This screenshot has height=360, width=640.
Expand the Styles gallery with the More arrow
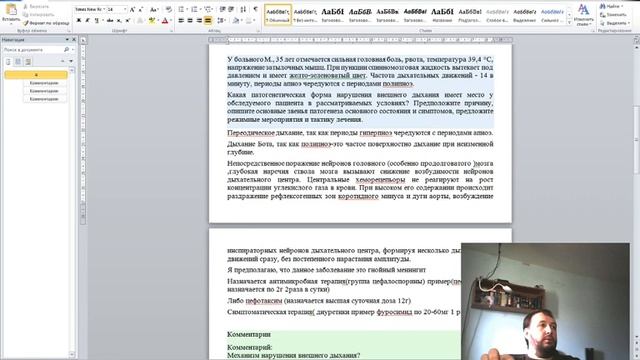[x=569, y=23]
